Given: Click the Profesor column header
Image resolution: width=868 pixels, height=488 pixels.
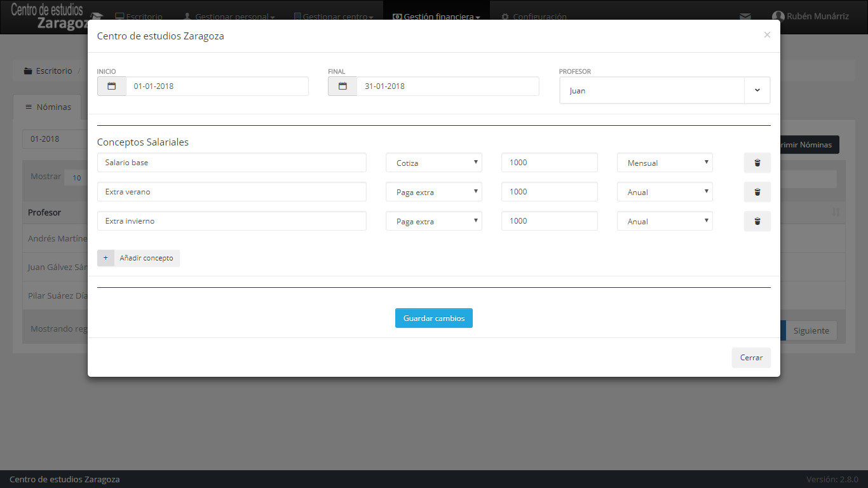Looking at the screenshot, I should click(x=44, y=212).
